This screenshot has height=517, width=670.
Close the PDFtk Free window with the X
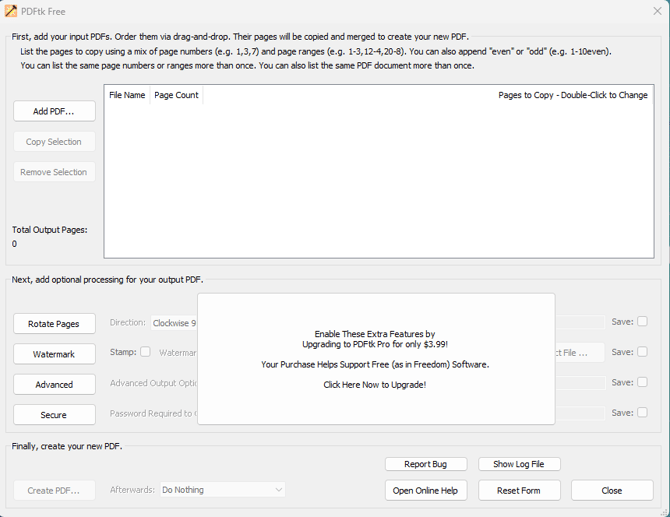pos(656,11)
